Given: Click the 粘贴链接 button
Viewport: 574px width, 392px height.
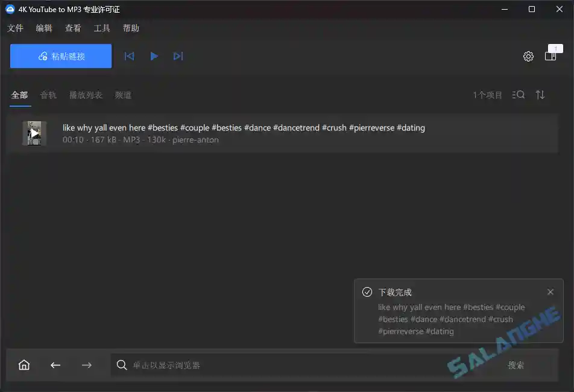Looking at the screenshot, I should (60, 55).
